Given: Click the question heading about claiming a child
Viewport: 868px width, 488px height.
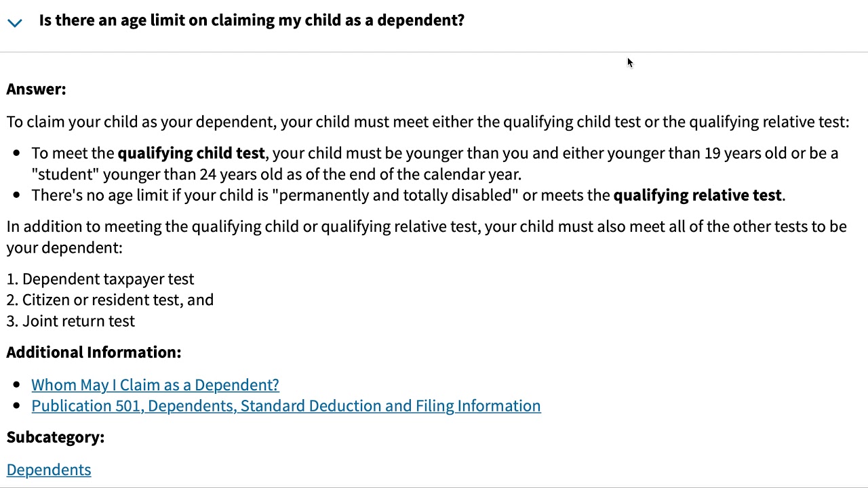Looking at the screenshot, I should [x=252, y=20].
